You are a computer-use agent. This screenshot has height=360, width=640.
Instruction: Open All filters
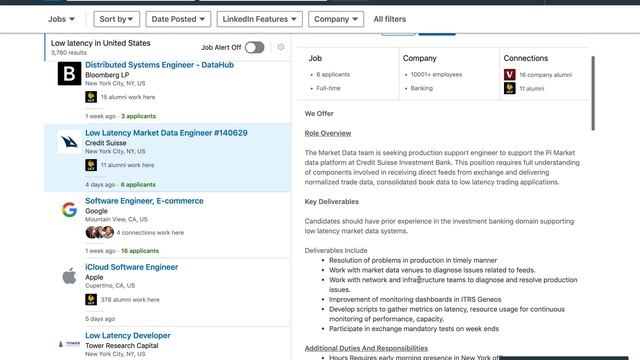point(390,19)
